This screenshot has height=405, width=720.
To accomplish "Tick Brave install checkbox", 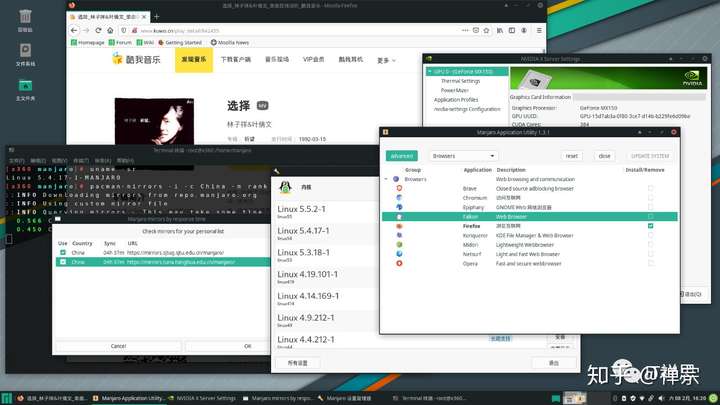I will (650, 188).
